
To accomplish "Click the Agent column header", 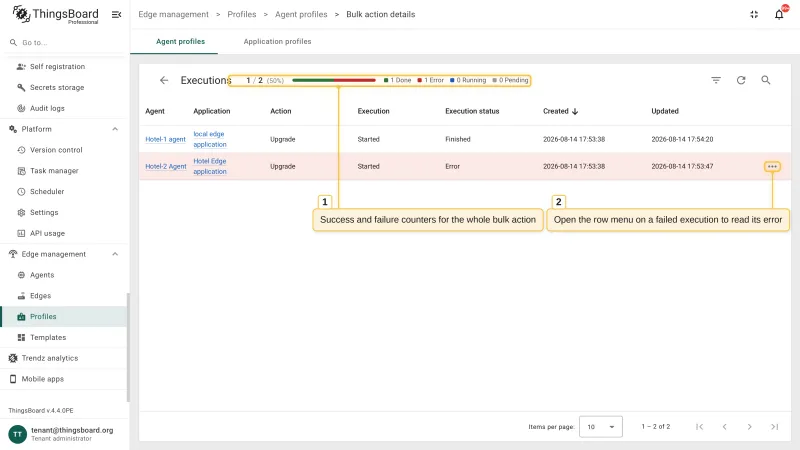I will [x=155, y=111].
